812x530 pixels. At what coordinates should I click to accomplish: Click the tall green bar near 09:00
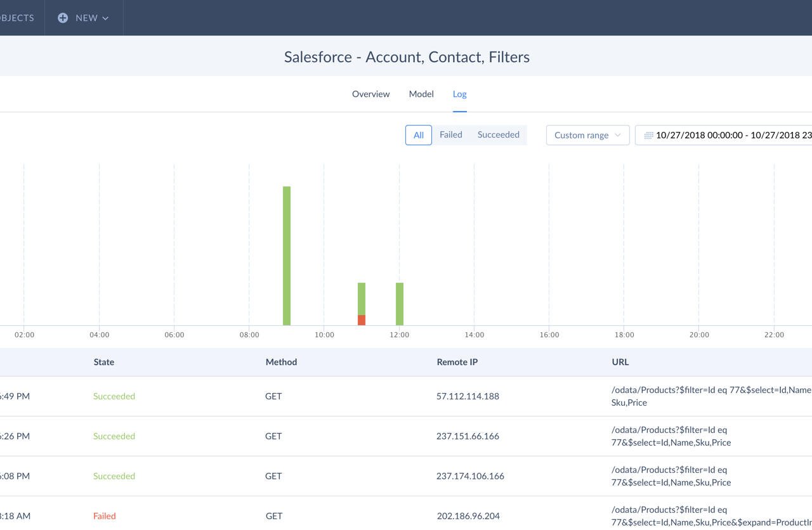tap(286, 254)
